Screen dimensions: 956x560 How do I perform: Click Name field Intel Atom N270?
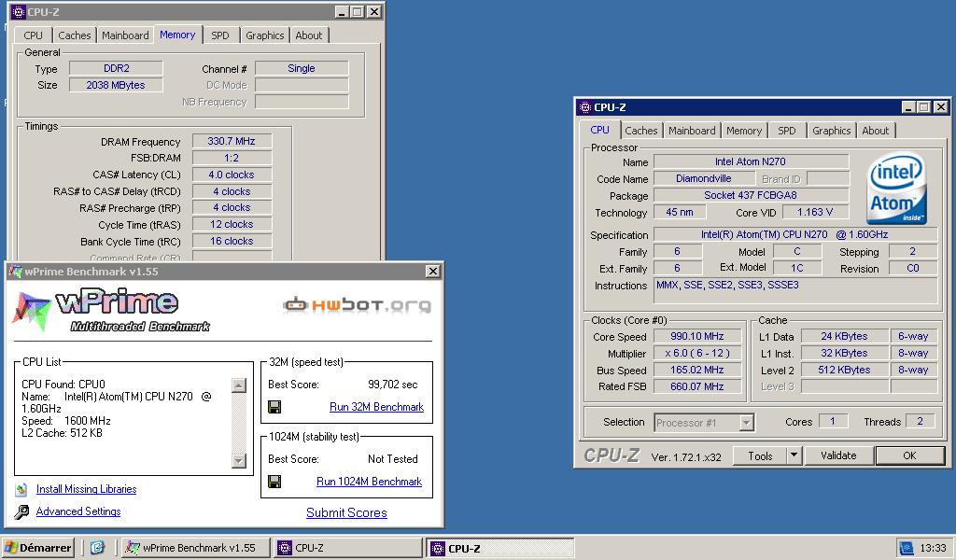pos(751,161)
